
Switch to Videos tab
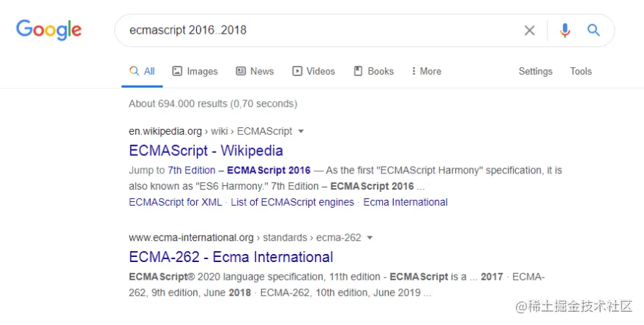(313, 71)
